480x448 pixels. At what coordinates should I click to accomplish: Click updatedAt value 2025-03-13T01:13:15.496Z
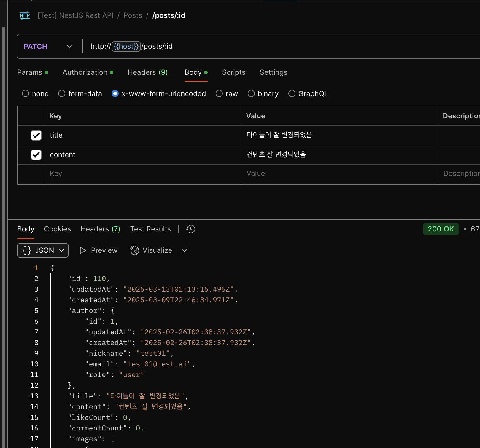pos(179,289)
